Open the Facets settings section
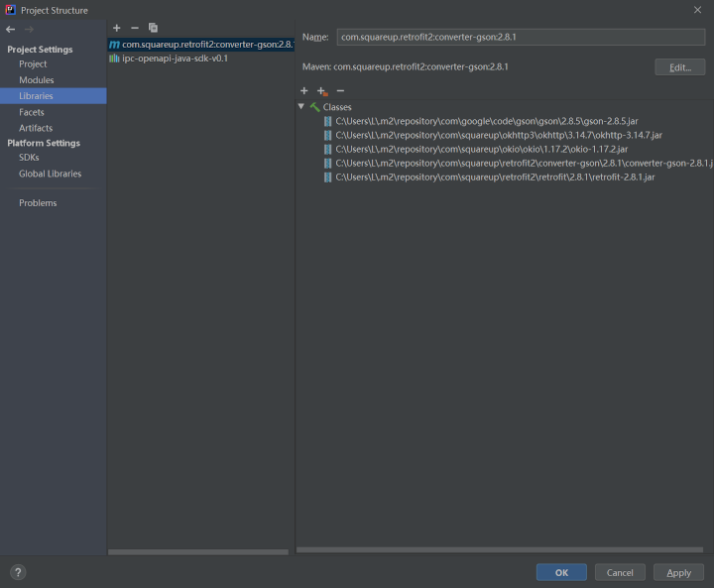The width and height of the screenshot is (714, 588). pos(32,112)
